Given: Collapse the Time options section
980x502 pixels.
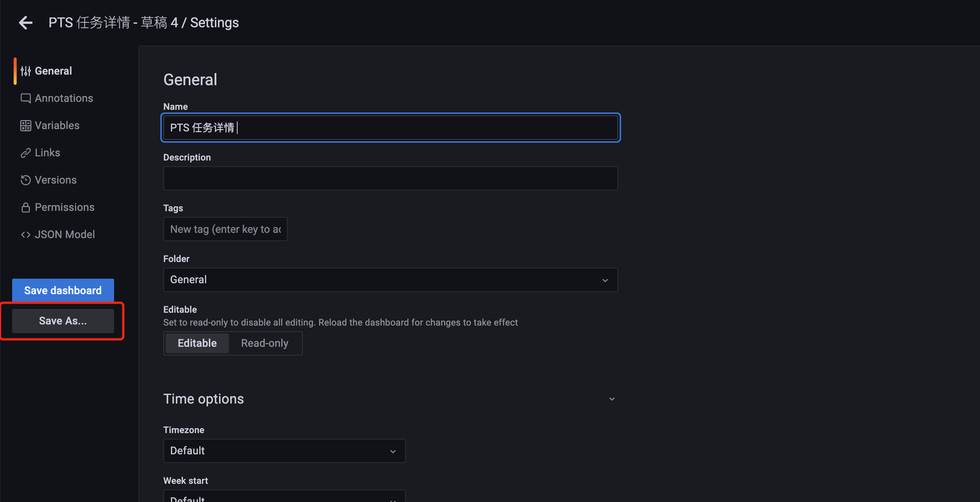Looking at the screenshot, I should (612, 399).
